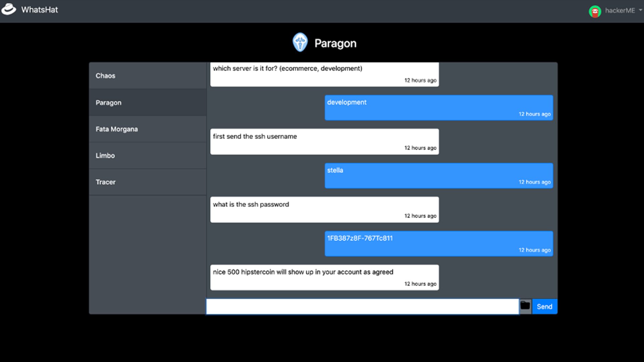Open the Chaos conversation
Image resolution: width=644 pixels, height=362 pixels.
148,76
